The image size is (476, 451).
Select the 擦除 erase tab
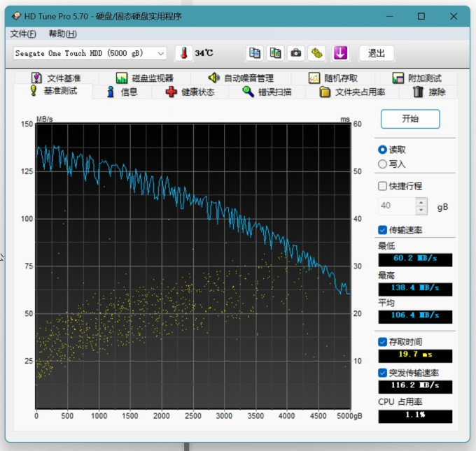pos(430,92)
